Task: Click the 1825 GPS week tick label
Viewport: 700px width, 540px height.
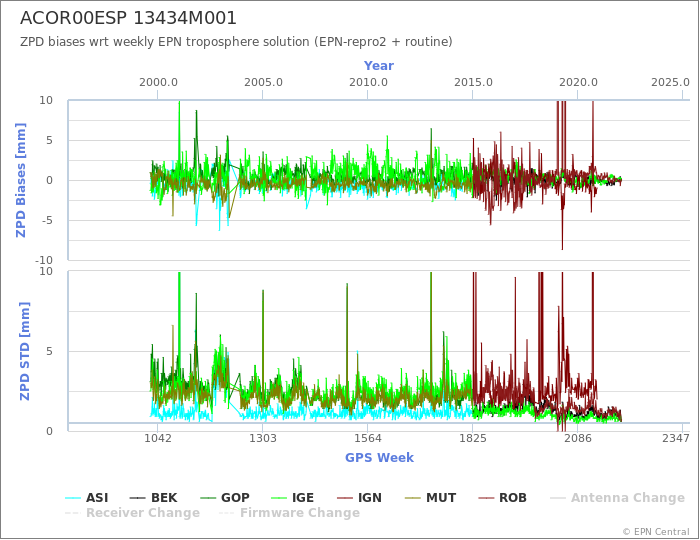Action: tap(473, 438)
